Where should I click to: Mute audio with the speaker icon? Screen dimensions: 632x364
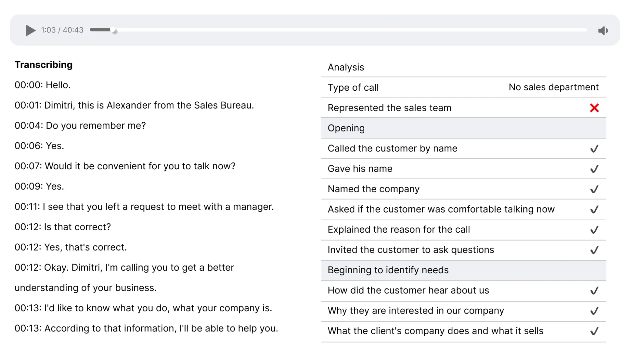point(603,31)
